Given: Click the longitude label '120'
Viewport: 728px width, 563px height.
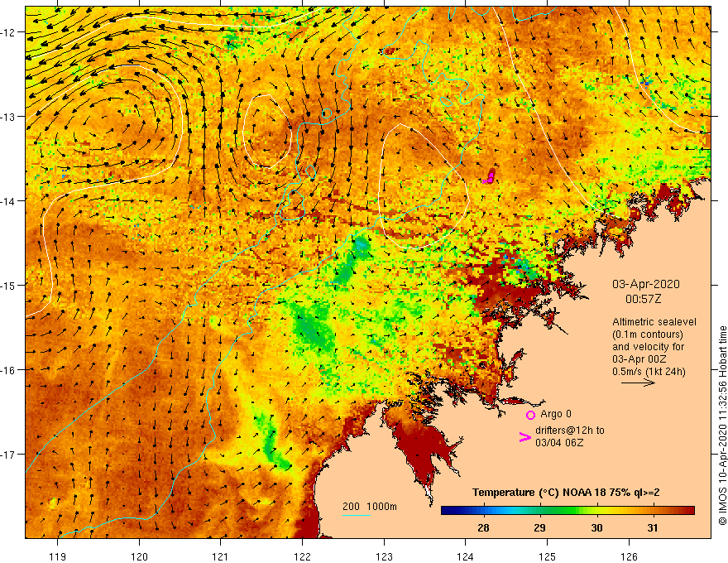Looking at the screenshot, I should [139, 556].
